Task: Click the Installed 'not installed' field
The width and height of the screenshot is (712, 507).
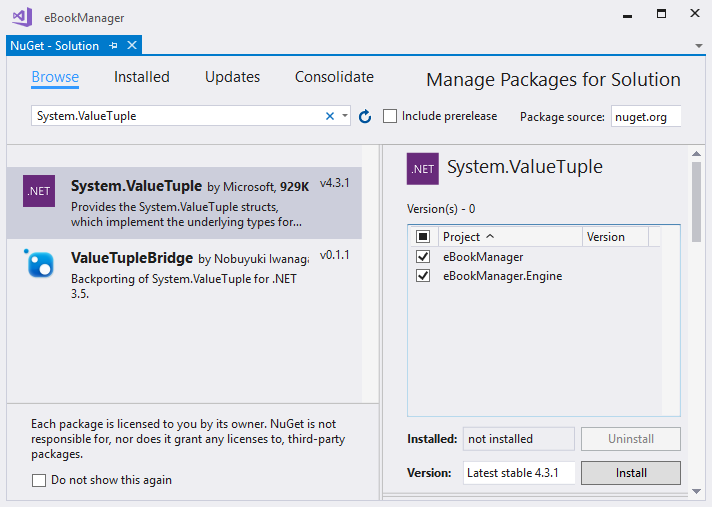Action: point(519,439)
